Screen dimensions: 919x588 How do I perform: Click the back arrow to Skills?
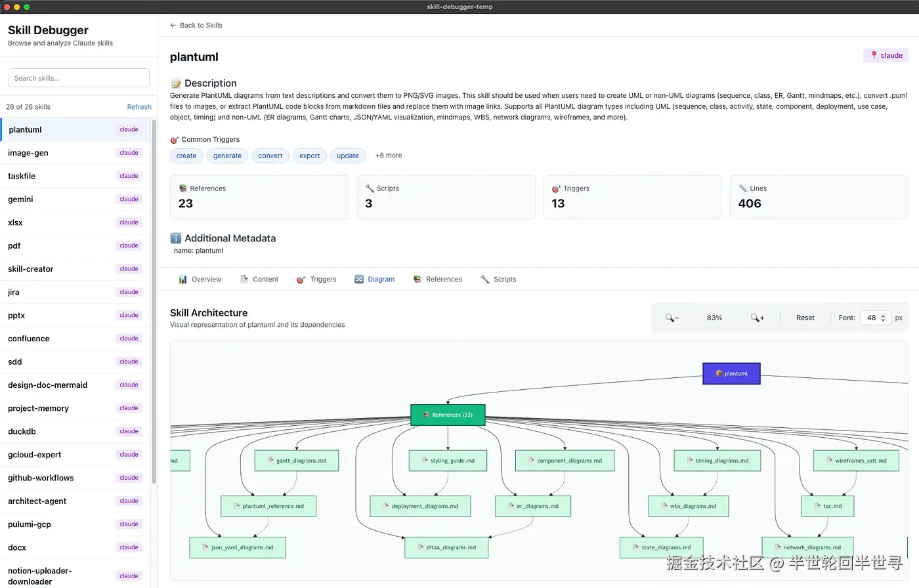173,26
